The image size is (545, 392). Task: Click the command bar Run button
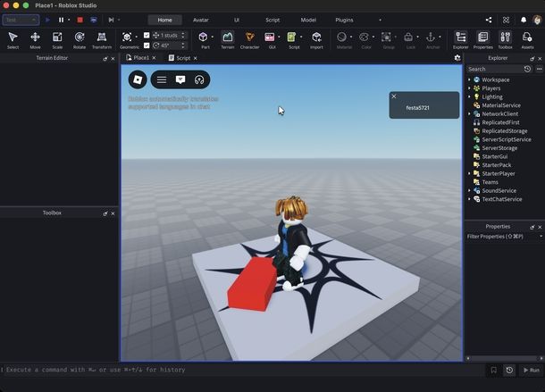point(532,370)
